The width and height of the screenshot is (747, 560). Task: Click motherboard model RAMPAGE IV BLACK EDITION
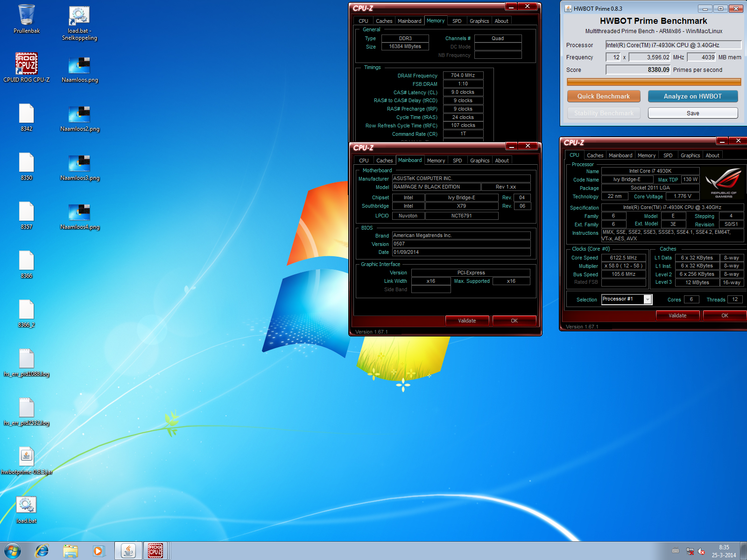point(436,187)
